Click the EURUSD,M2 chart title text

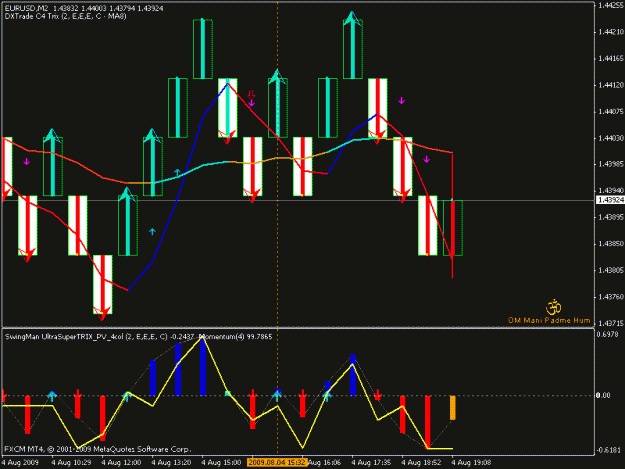[x=84, y=8]
